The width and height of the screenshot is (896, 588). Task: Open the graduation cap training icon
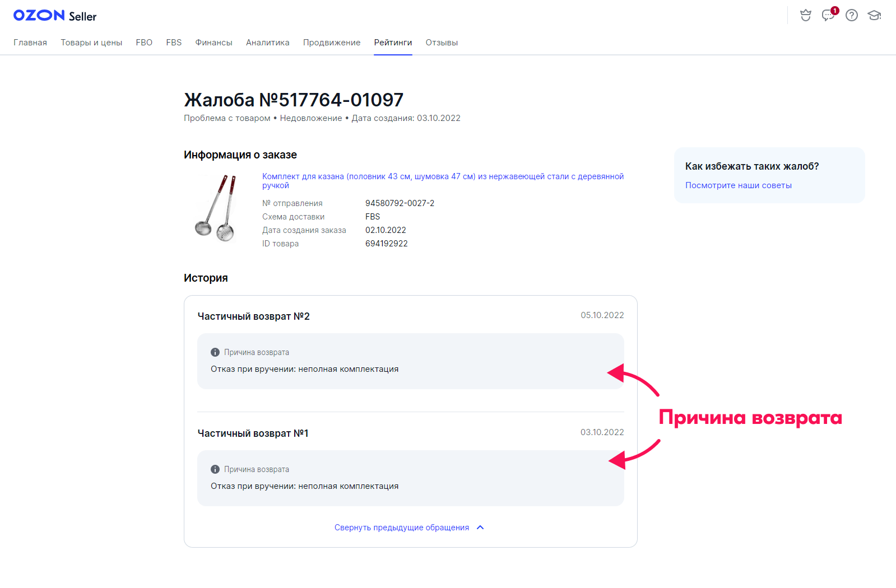[x=874, y=16]
